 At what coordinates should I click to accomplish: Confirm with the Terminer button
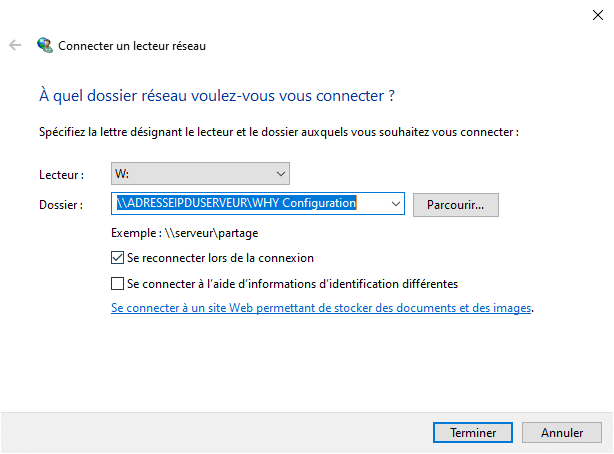point(473,432)
